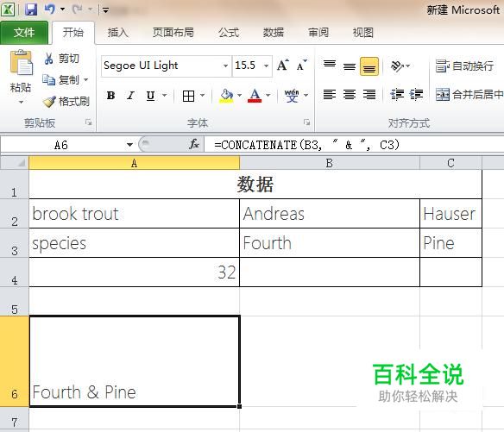The width and height of the screenshot is (504, 432).
Task: Apply yellow fill color bucket
Action: point(226,96)
